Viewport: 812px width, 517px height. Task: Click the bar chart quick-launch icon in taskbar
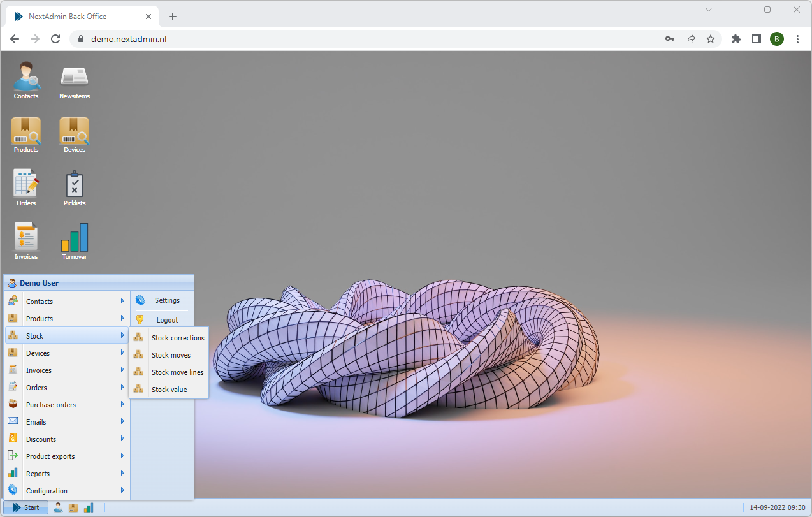[89, 507]
